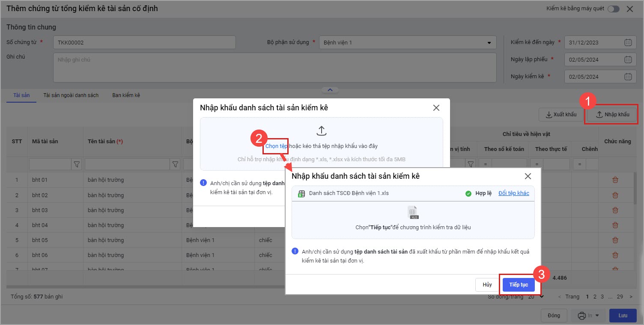
Task: Click the Đơn vị tính filter funnel
Action: (471, 164)
